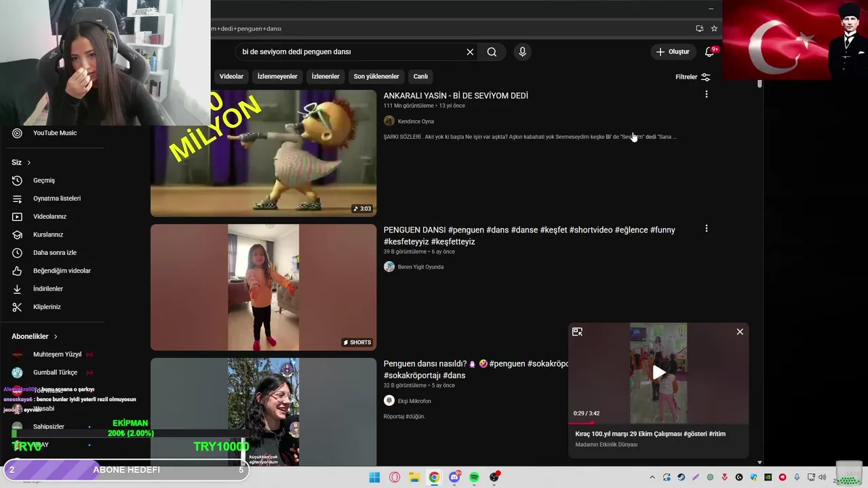Click the PENGUEN DANSI shorts thumbnail

pyautogui.click(x=263, y=287)
